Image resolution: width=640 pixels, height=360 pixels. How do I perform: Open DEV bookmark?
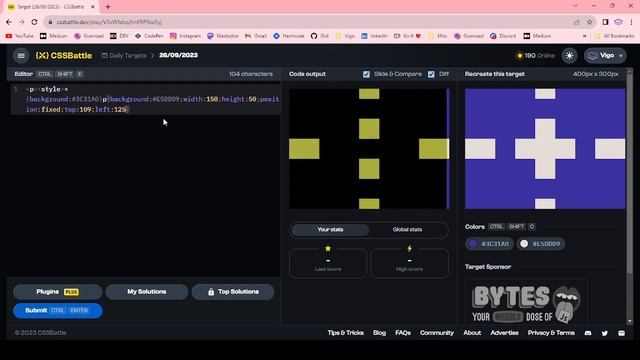click(119, 36)
